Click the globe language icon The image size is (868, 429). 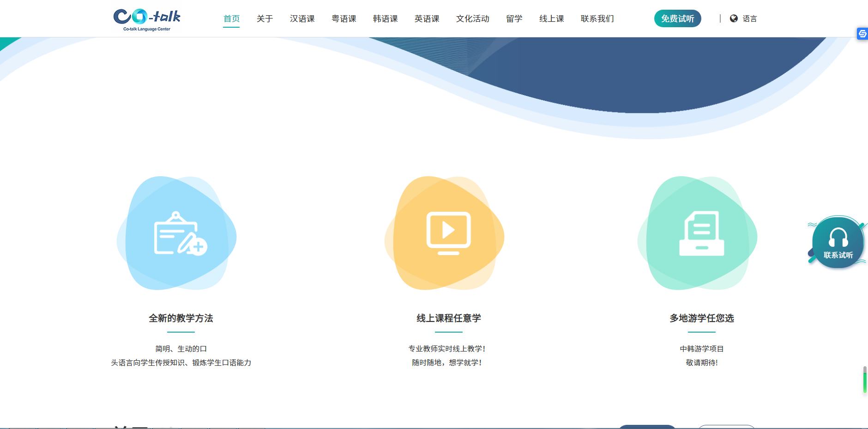click(734, 18)
